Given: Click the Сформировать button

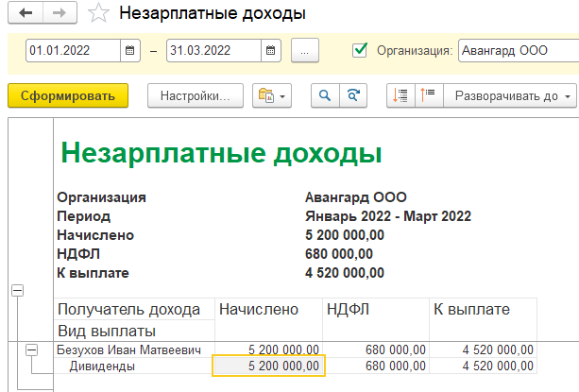Looking at the screenshot, I should (67, 95).
